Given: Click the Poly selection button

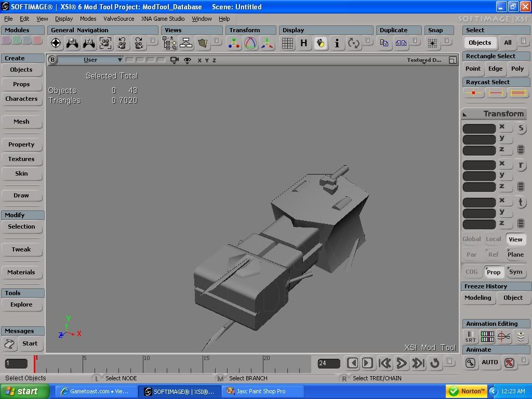Looking at the screenshot, I should pos(517,69).
